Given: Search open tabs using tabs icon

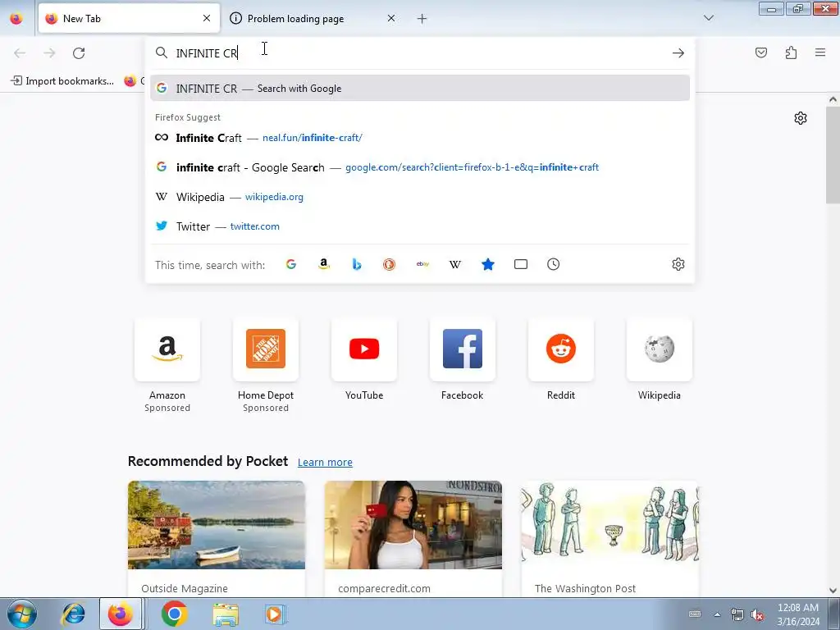Looking at the screenshot, I should 521,264.
